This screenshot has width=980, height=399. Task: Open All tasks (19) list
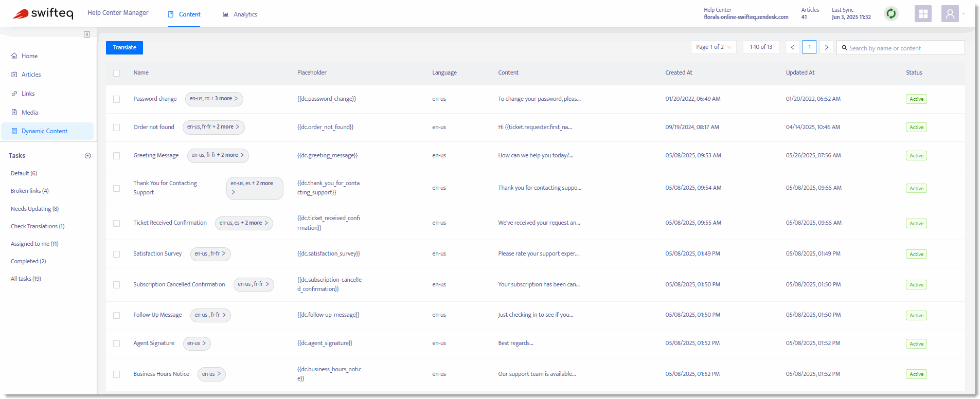(26, 279)
